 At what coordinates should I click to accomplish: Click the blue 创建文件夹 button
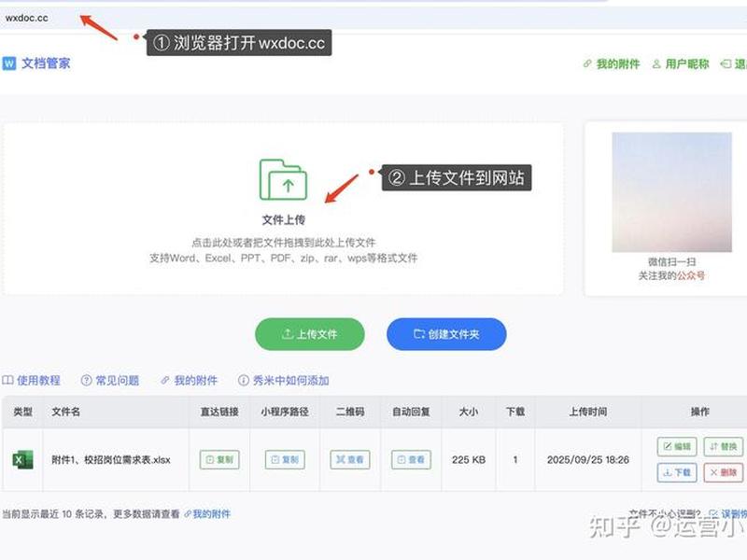[x=446, y=334]
